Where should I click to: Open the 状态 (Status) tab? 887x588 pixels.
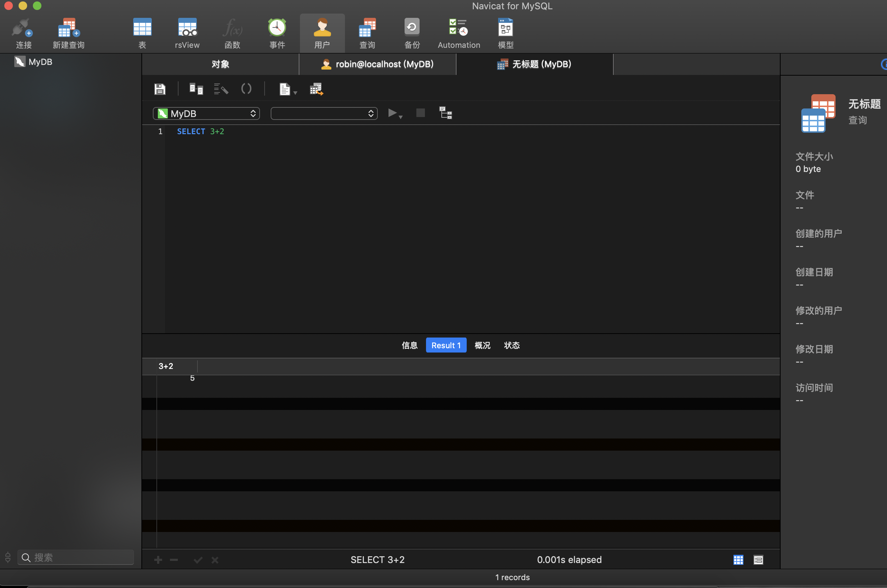512,345
